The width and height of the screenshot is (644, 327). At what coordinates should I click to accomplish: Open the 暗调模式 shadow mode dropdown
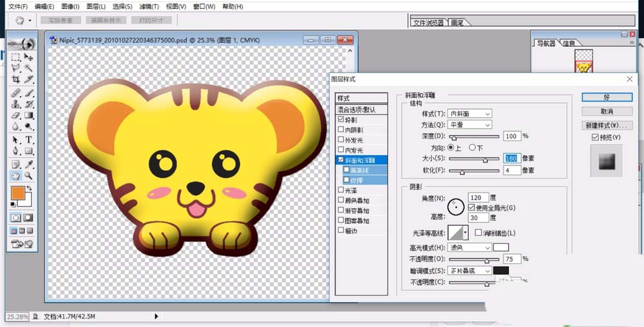(x=469, y=271)
